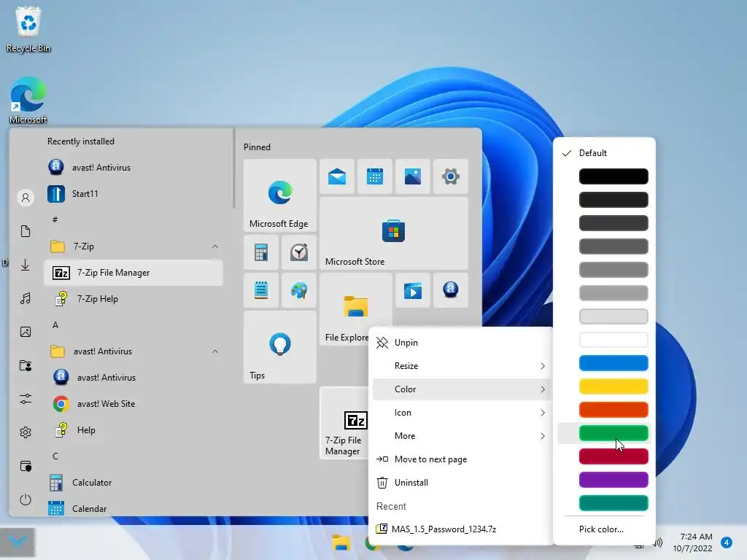
Task: Open the user account sidebar icon
Action: click(x=26, y=198)
